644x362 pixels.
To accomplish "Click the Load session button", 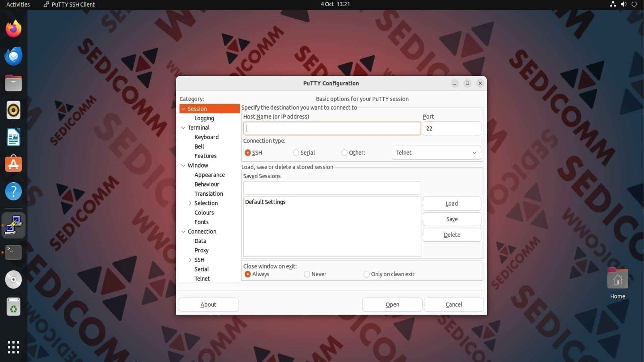I will coord(452,203).
